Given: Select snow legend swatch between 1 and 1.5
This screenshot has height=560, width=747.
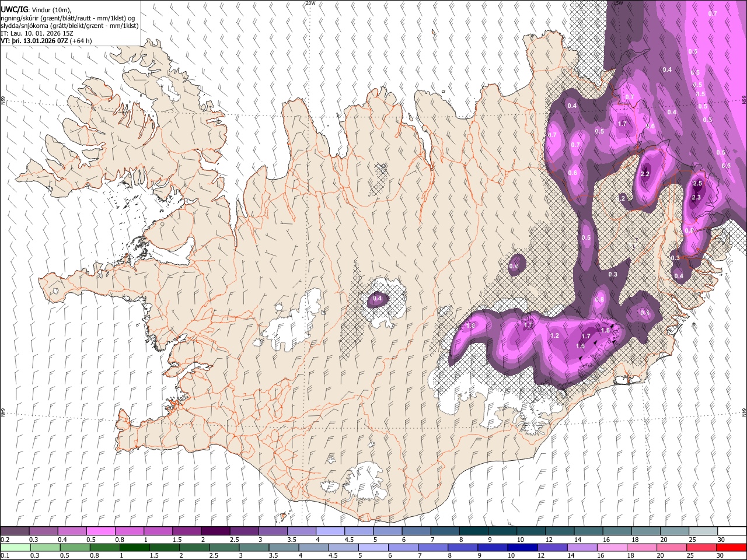Looking at the screenshot, I should point(158,531).
